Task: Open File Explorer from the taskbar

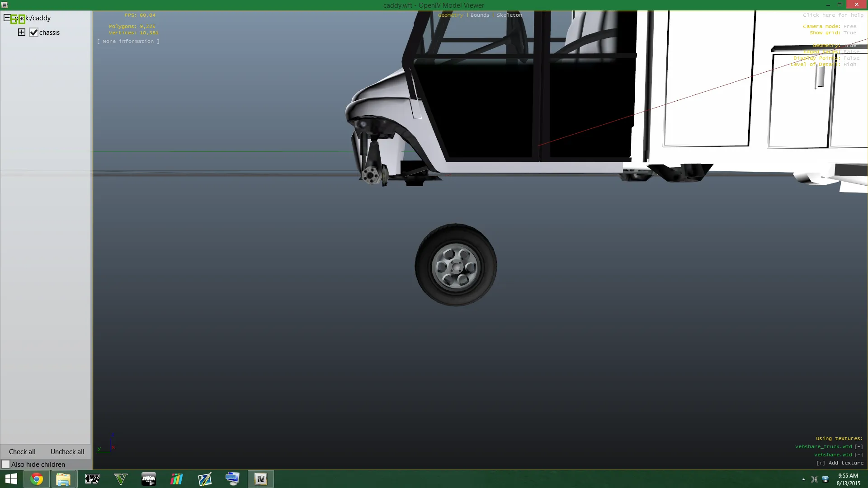Action: 63,479
